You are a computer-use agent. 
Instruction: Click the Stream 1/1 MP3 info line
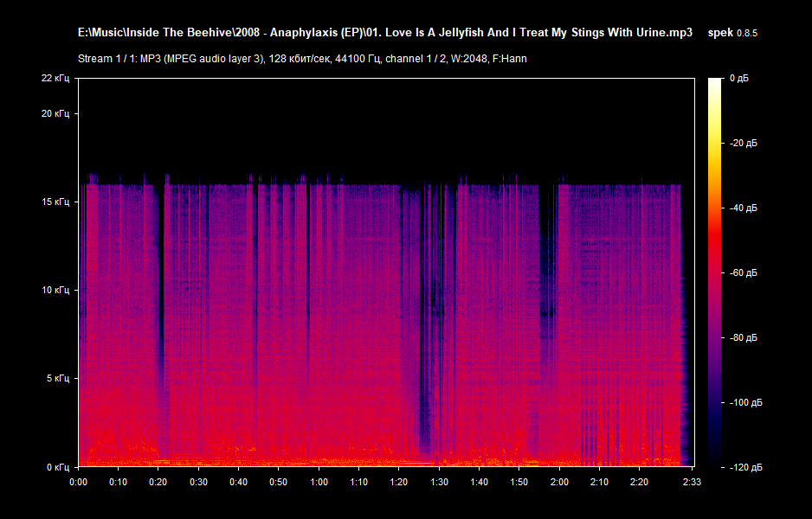pyautogui.click(x=302, y=59)
